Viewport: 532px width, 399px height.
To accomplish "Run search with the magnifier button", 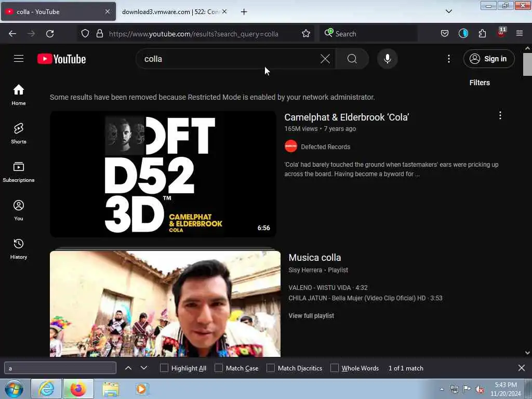I will pyautogui.click(x=352, y=59).
